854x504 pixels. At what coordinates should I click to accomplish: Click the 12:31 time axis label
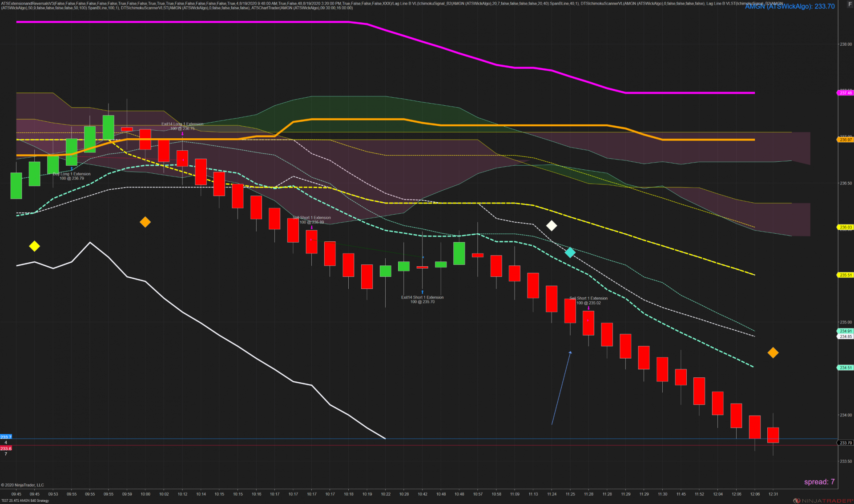(773, 494)
